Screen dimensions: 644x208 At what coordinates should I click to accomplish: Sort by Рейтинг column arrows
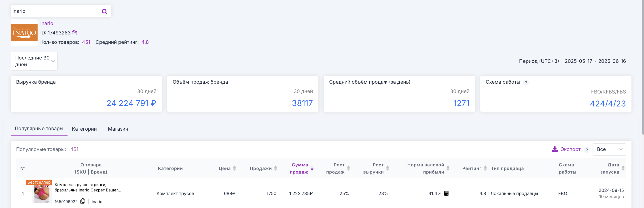pos(485,168)
